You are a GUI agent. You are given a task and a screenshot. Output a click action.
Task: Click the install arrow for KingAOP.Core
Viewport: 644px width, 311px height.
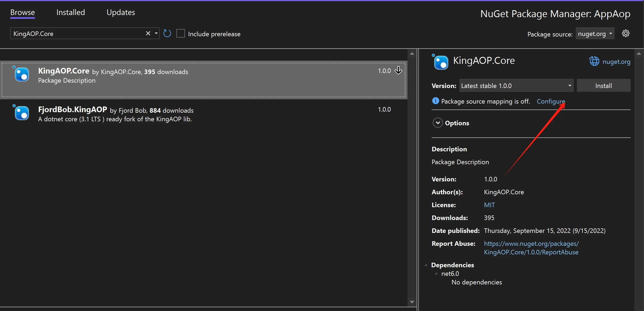coord(398,71)
